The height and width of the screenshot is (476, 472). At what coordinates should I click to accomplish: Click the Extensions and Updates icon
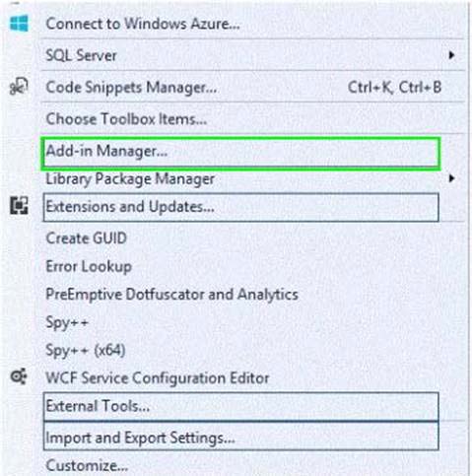[19, 206]
